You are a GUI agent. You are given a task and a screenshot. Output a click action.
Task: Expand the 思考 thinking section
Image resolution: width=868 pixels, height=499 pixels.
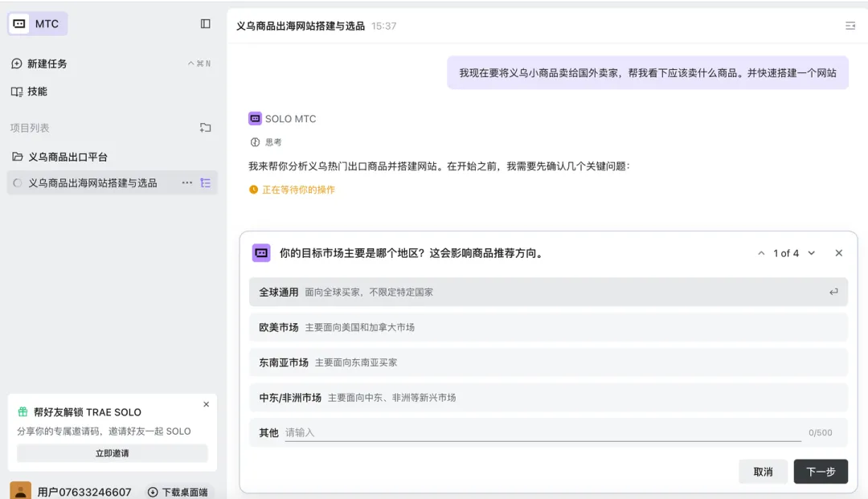tap(266, 142)
